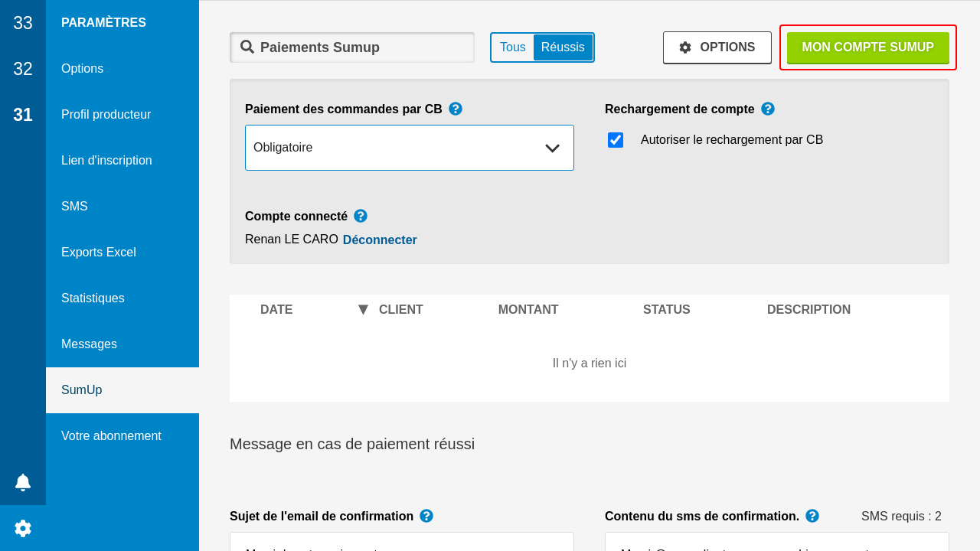
Task: Select the Réussis filter
Action: tap(563, 47)
